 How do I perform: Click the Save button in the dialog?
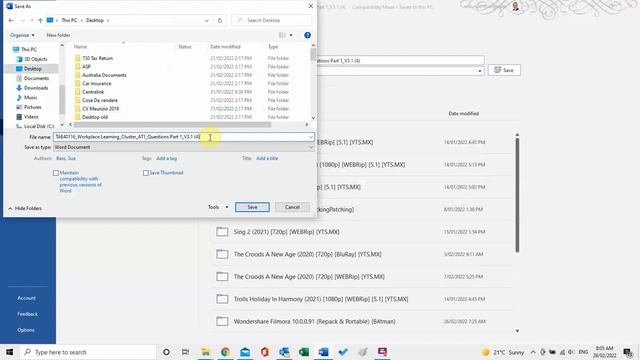pyautogui.click(x=252, y=207)
